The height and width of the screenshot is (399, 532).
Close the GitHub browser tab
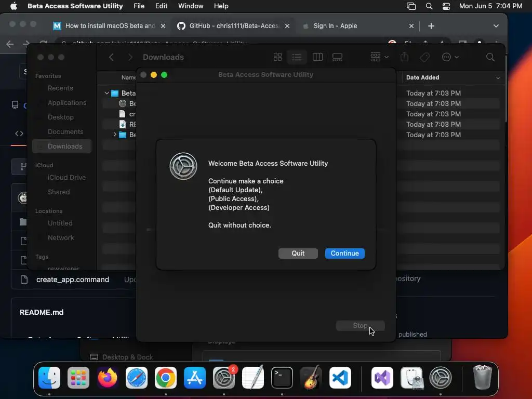(x=287, y=26)
